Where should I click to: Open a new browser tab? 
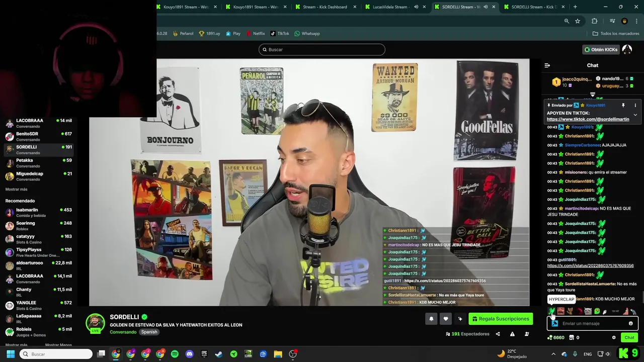click(575, 7)
